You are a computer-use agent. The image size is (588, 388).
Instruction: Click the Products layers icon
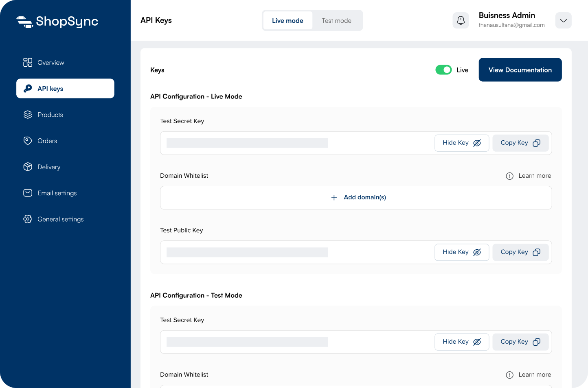coord(28,114)
